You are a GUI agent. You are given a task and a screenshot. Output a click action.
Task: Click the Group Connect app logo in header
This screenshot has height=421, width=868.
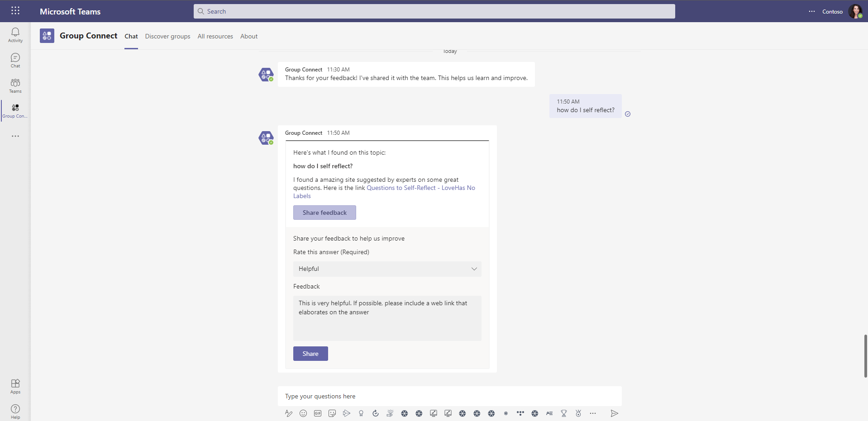47,36
